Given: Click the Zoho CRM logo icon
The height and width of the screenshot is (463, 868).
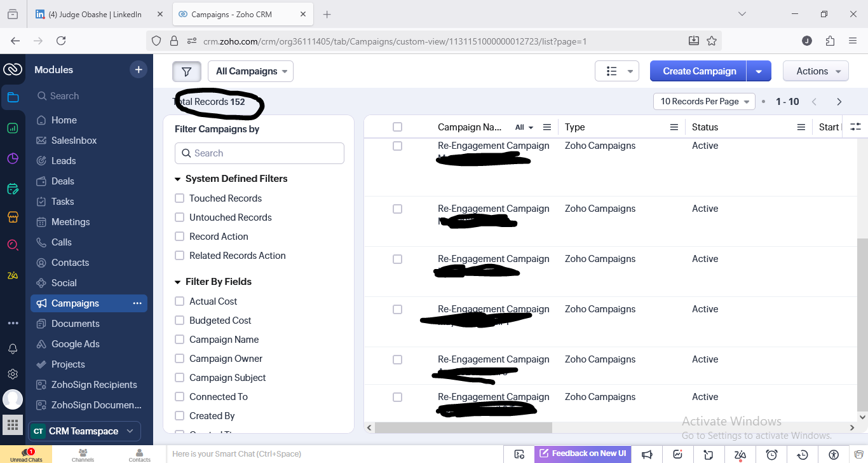Looking at the screenshot, I should pos(13,69).
